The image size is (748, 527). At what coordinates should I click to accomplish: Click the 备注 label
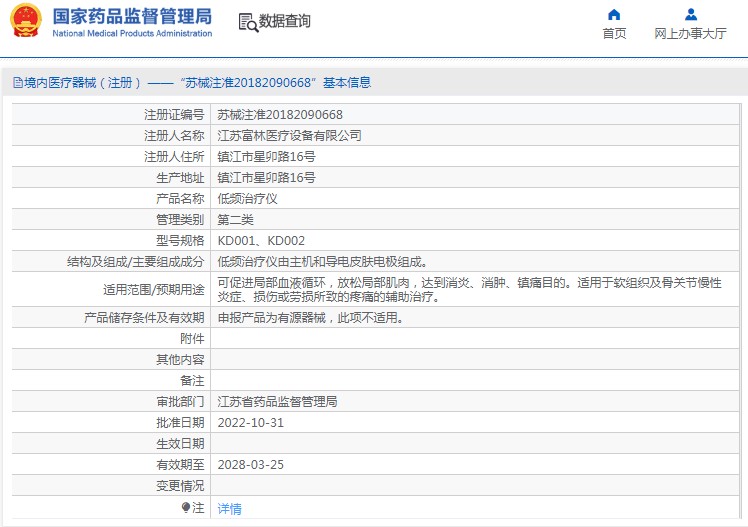(x=192, y=381)
